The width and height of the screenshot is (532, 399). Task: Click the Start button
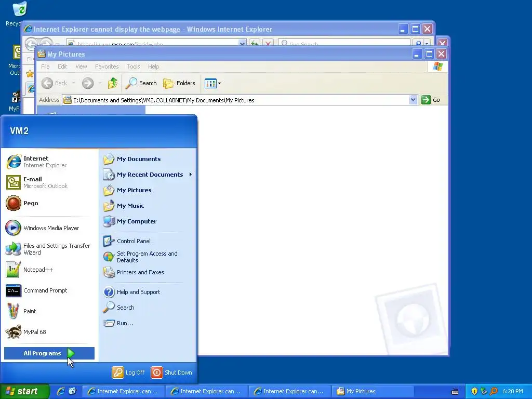click(x=24, y=391)
